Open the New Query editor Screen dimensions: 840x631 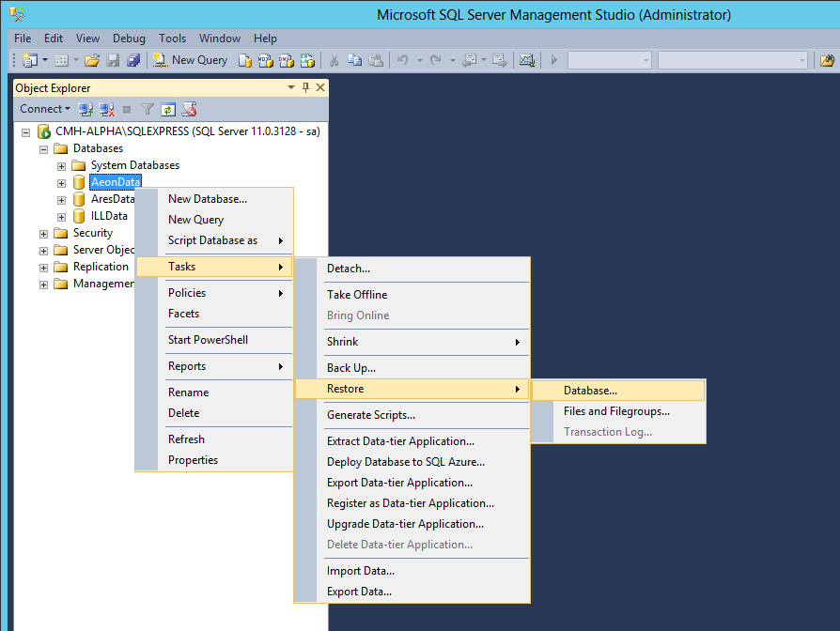point(191,59)
